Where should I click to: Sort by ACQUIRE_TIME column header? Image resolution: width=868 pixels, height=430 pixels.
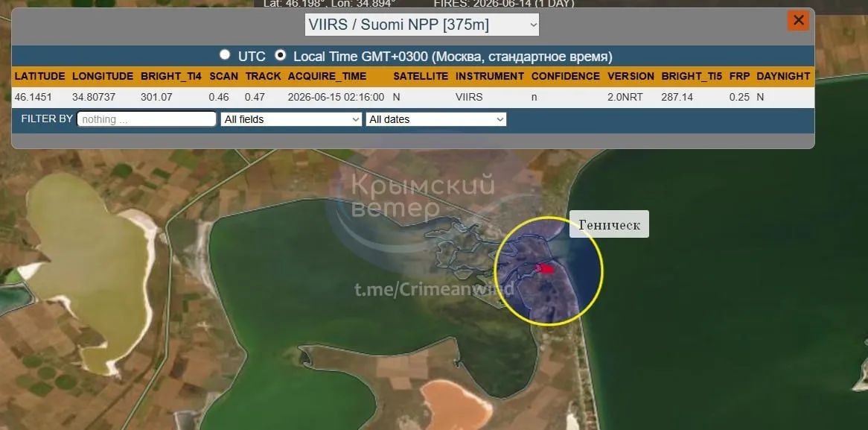coord(327,77)
